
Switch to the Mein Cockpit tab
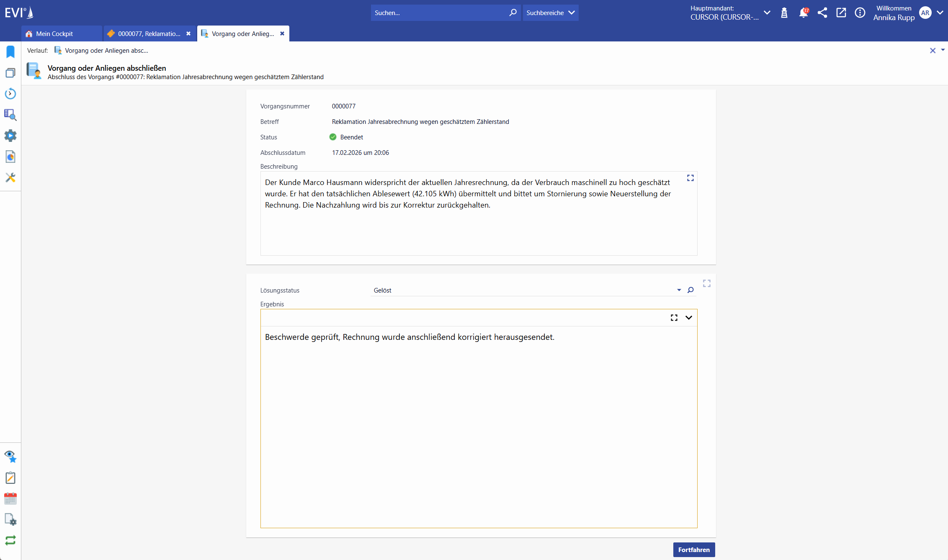(54, 33)
